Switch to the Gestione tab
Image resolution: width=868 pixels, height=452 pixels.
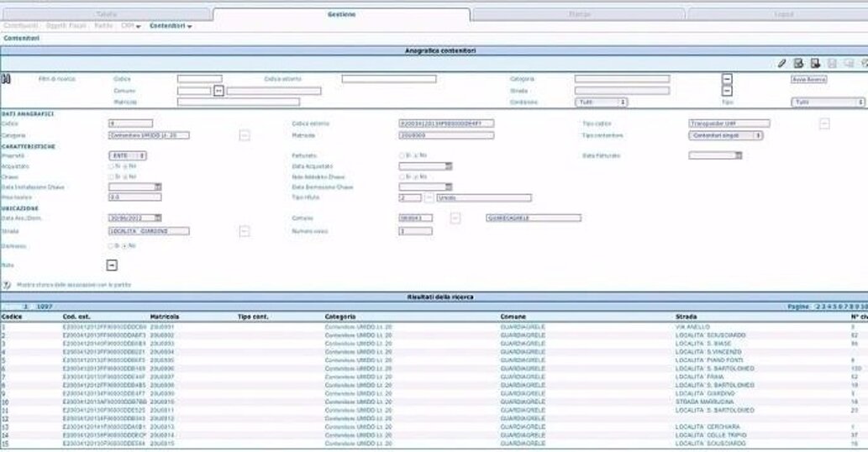tap(341, 15)
